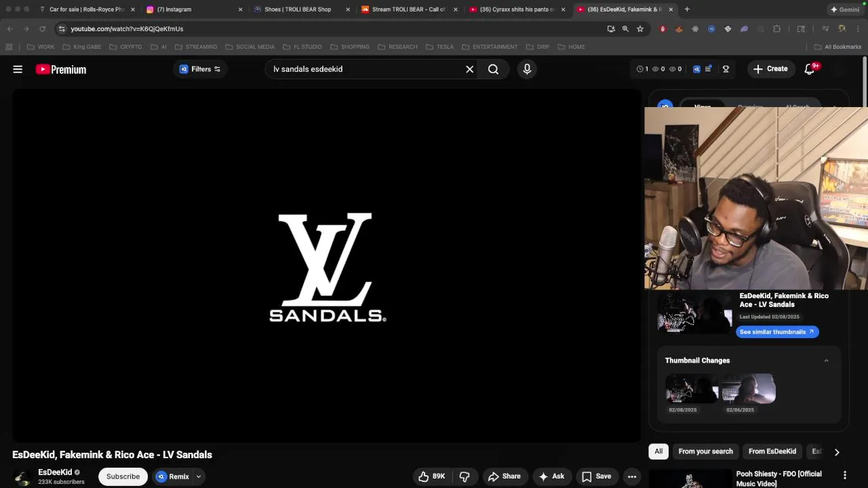Start voice search with microphone icon
The height and width of the screenshot is (488, 868).
pos(527,69)
